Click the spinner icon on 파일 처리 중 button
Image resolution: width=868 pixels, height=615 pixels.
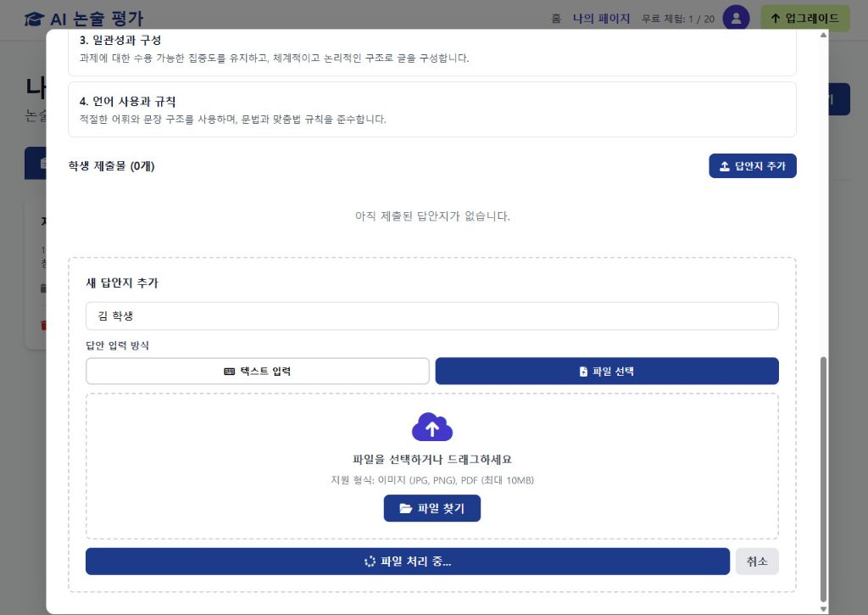(x=370, y=561)
